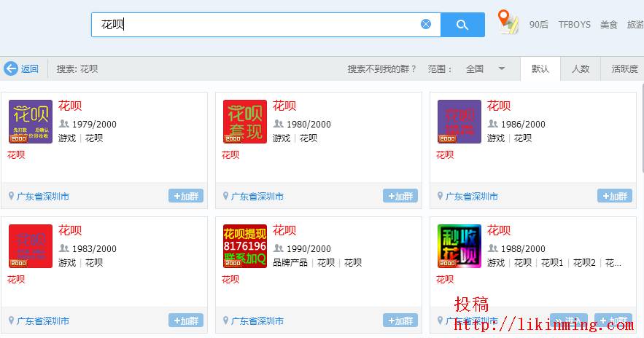The width and height of the screenshot is (644, 338).
Task: Open the red 花呗套现 group avatar
Action: tap(245, 122)
